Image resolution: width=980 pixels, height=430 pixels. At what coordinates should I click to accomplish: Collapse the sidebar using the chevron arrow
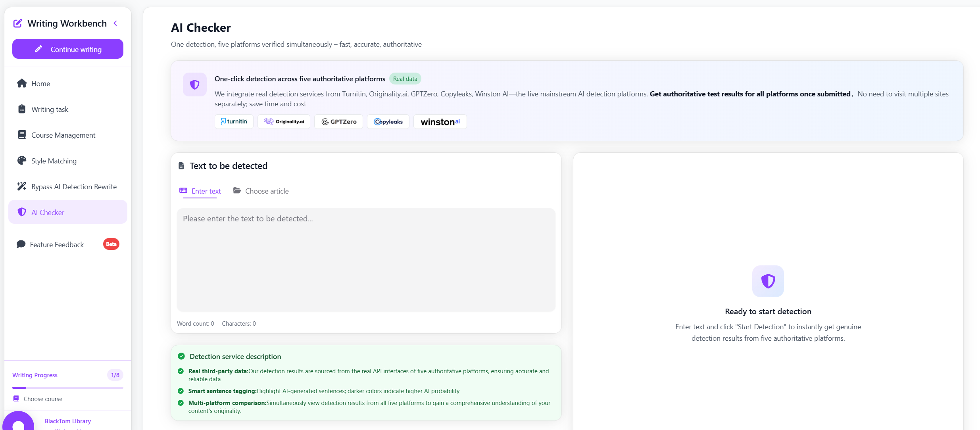pos(115,23)
